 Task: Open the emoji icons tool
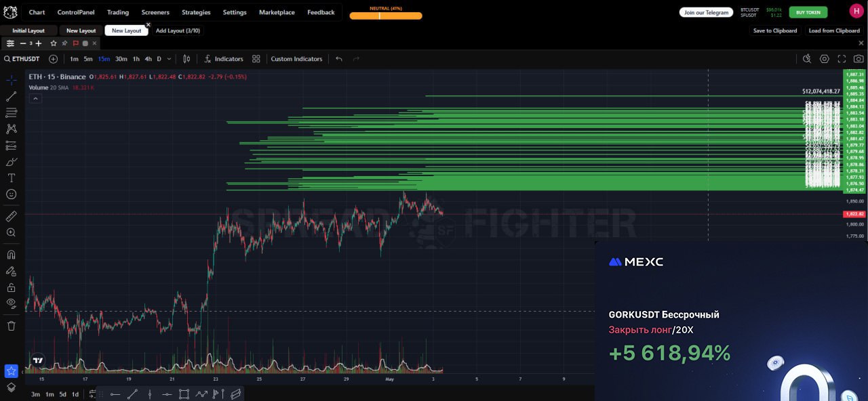pos(11,194)
